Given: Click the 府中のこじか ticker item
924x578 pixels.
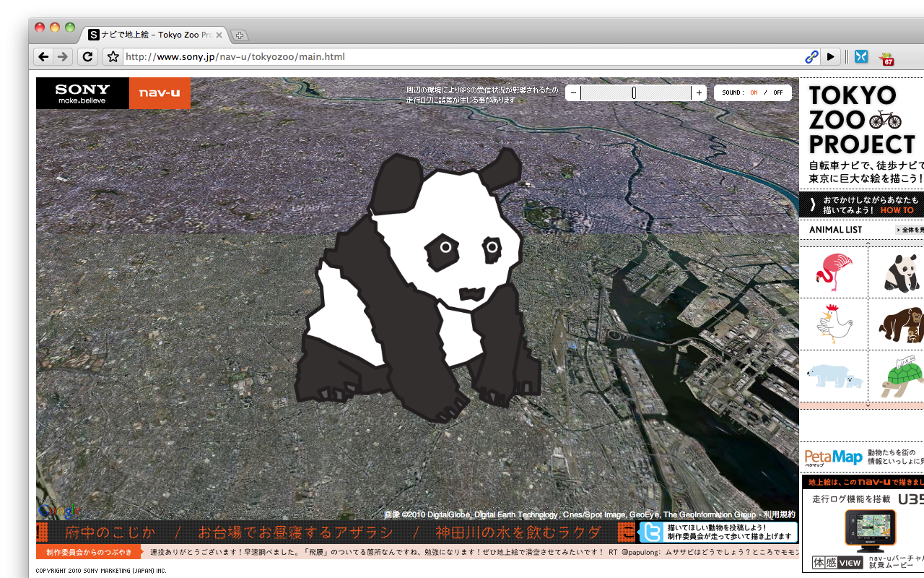Looking at the screenshot, I should pos(110,532).
